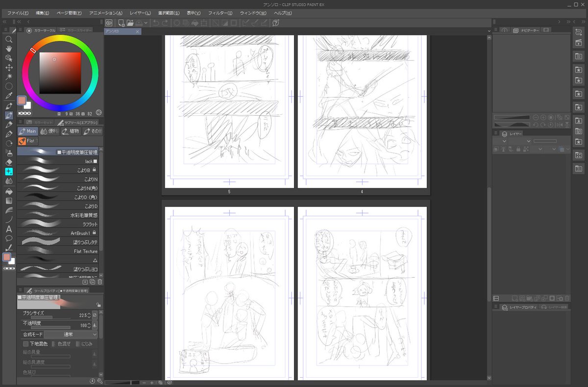Duplicate sub tool icon
This screenshot has width=588, height=387.
pos(93,282)
